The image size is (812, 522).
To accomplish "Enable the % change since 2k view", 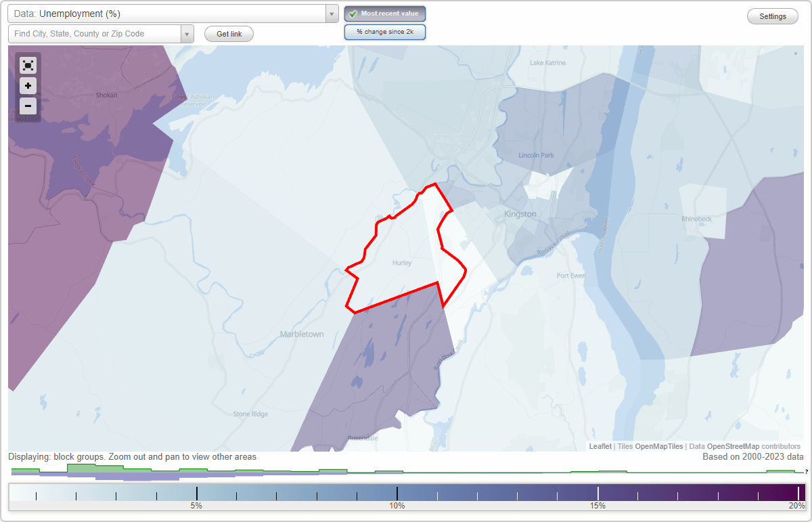I will coord(384,31).
